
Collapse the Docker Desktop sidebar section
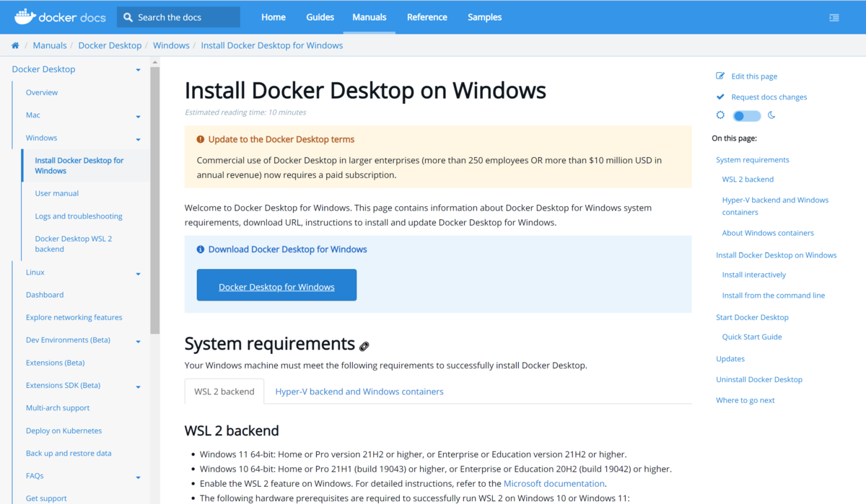pos(138,70)
